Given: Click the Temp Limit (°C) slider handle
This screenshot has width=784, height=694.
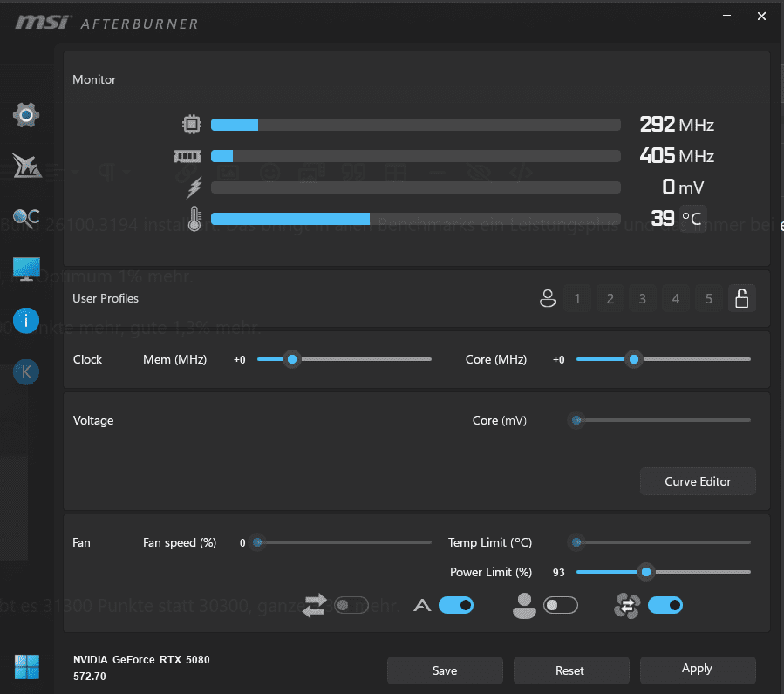Looking at the screenshot, I should coord(576,542).
